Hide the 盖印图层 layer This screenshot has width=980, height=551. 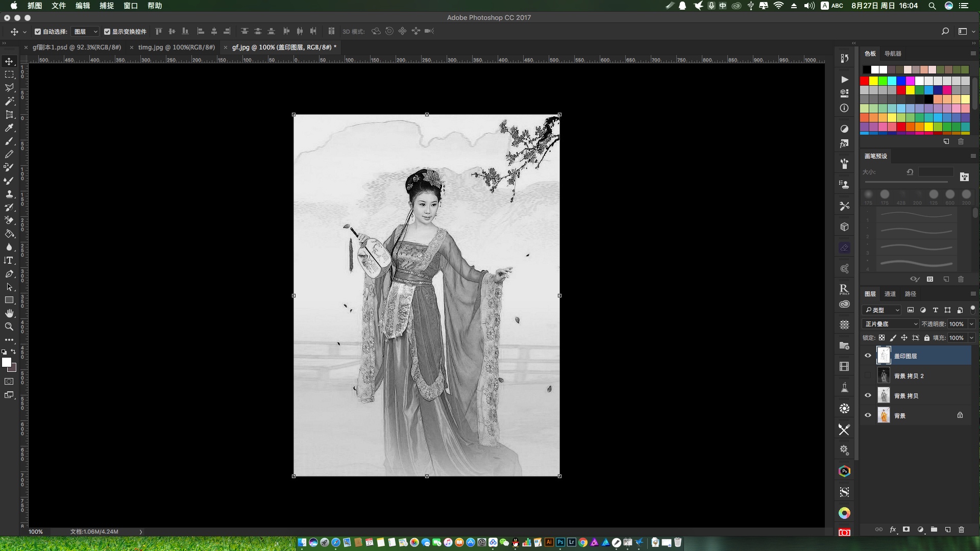(868, 356)
